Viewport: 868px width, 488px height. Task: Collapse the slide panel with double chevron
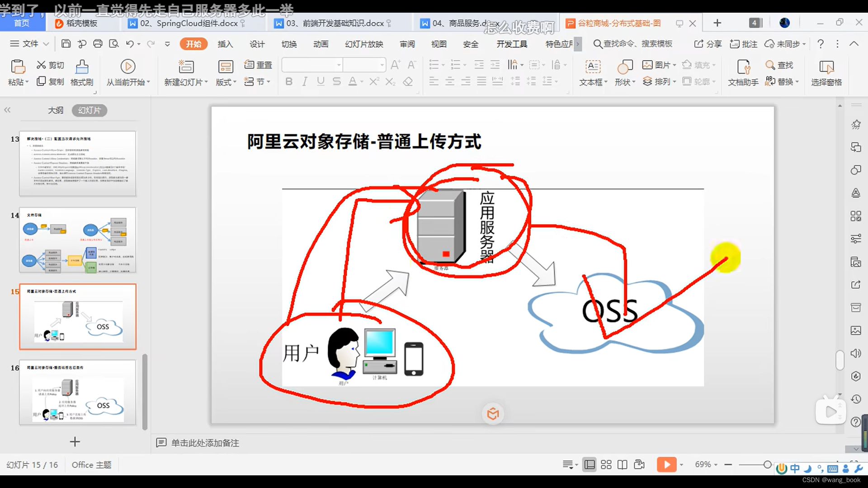pyautogui.click(x=7, y=110)
